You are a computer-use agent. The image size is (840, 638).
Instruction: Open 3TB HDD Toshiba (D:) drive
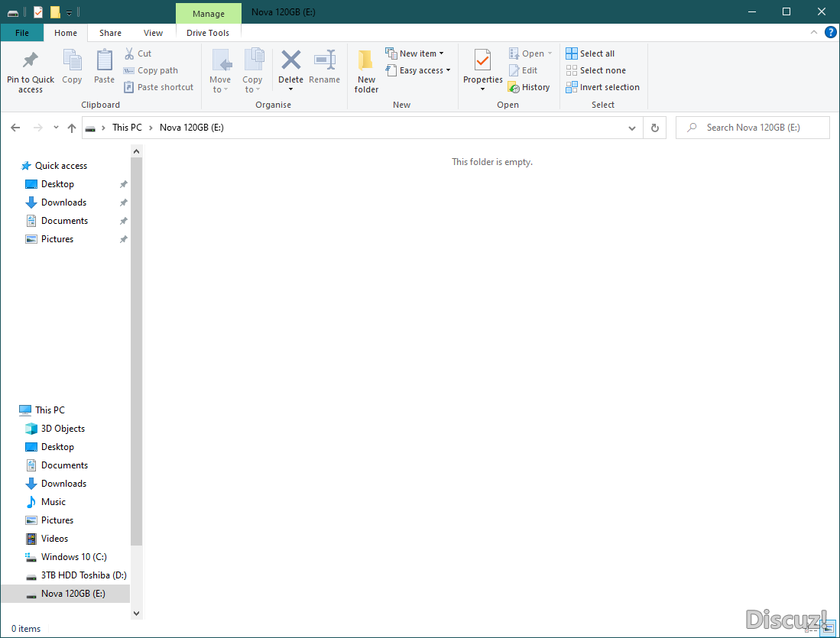[83, 575]
